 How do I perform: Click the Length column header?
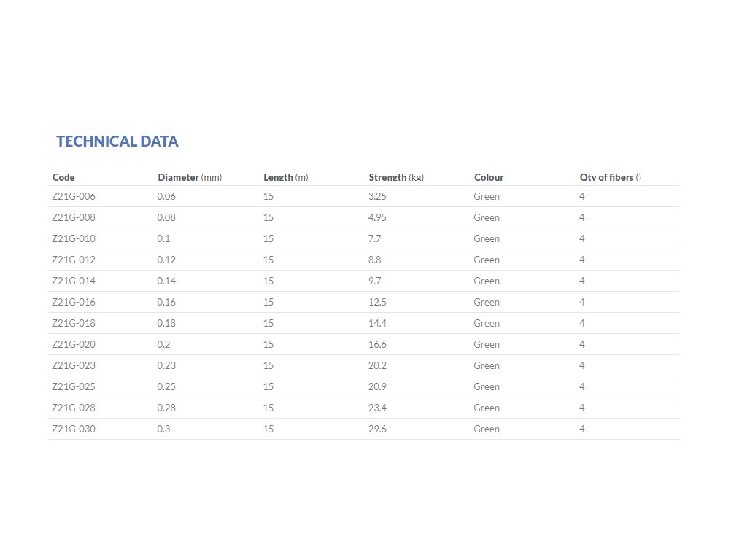click(x=286, y=177)
